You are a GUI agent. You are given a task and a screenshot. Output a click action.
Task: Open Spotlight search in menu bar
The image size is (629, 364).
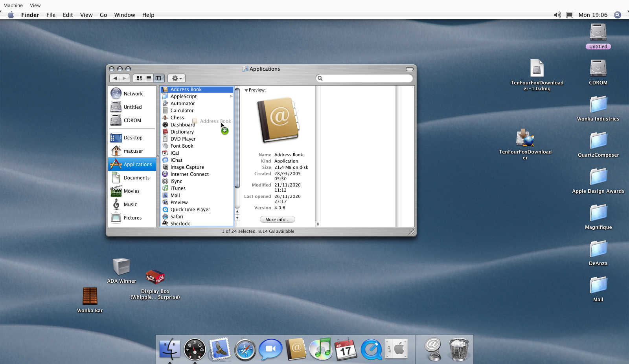[x=618, y=15]
